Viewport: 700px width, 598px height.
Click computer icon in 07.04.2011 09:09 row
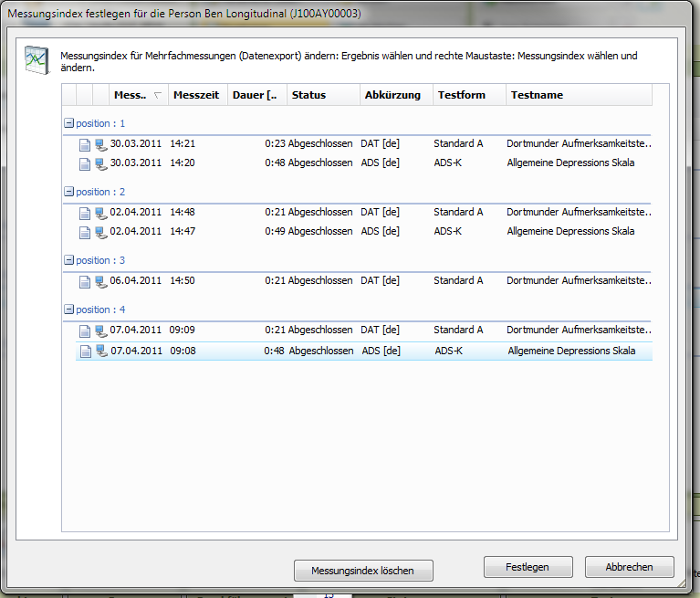[100, 330]
